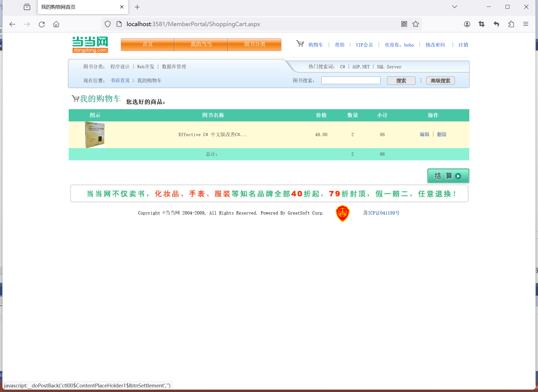Open the QR code icon in address bar
Viewport: 538px width, 392px height.
tap(404, 24)
